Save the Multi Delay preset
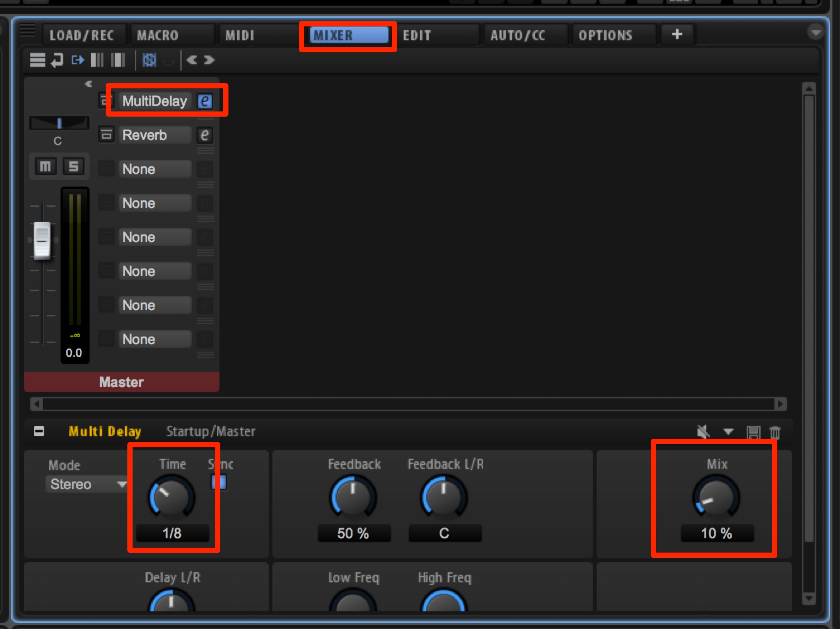Image resolution: width=840 pixels, height=629 pixels. pyautogui.click(x=753, y=432)
